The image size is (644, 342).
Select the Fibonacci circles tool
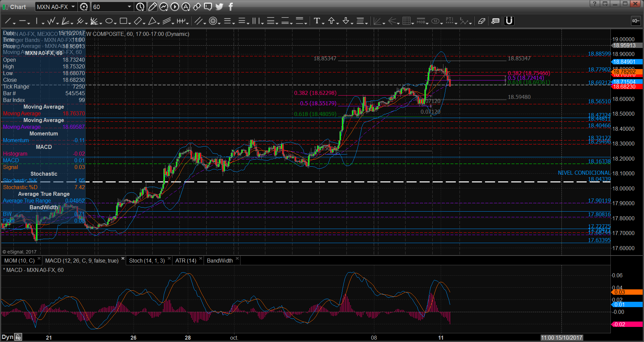tap(213, 21)
